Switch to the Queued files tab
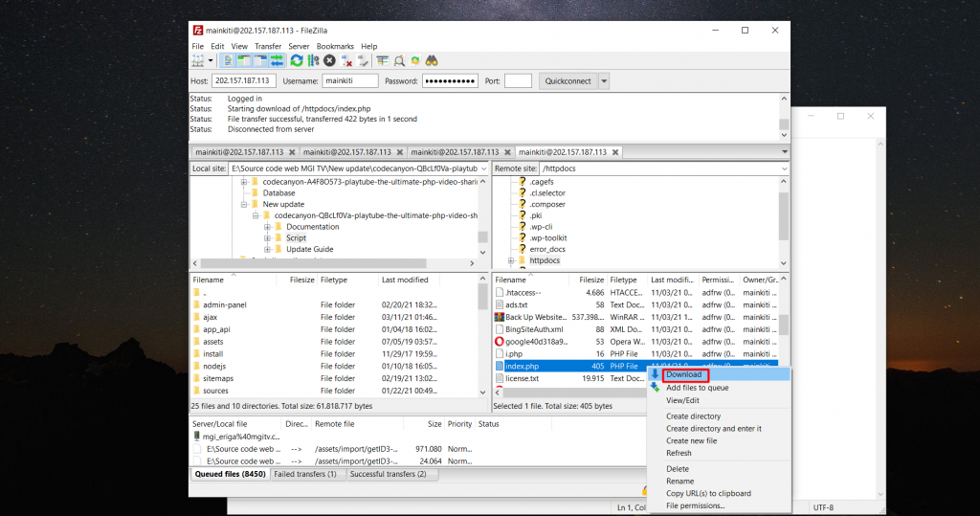Viewport: 980px width, 516px height. [x=230, y=474]
